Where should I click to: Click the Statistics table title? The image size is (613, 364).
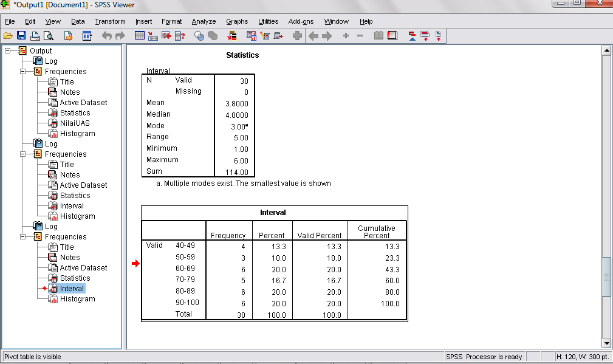242,55
